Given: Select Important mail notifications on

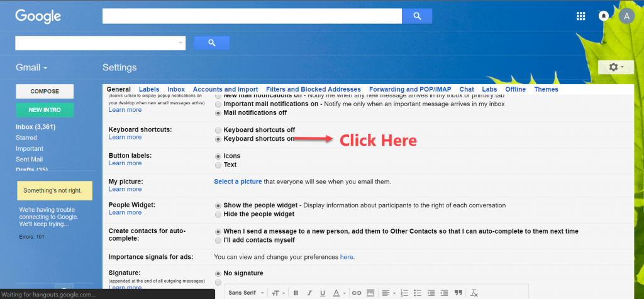Looking at the screenshot, I should (x=218, y=104).
